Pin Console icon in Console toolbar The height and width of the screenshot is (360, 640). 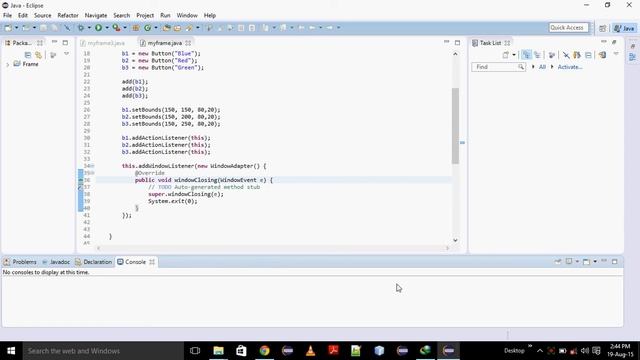pos(558,262)
